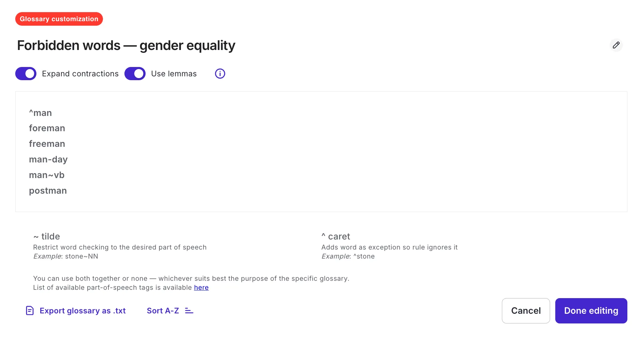Click the Forbidden words glossary title
Image resolution: width=644 pixels, height=354 pixels.
tap(126, 45)
